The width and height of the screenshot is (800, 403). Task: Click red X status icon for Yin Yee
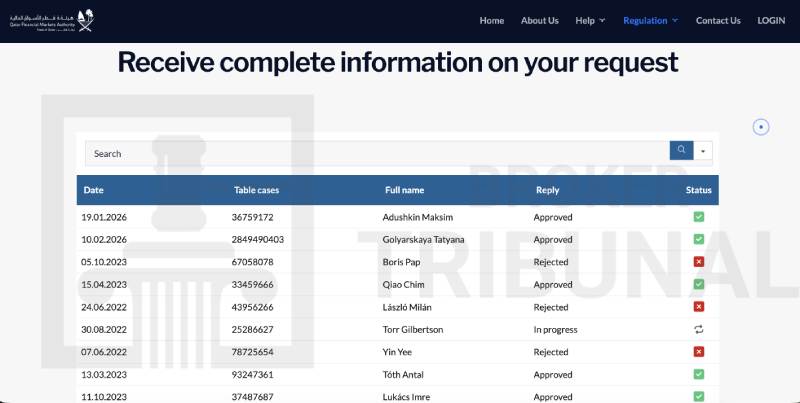point(698,351)
